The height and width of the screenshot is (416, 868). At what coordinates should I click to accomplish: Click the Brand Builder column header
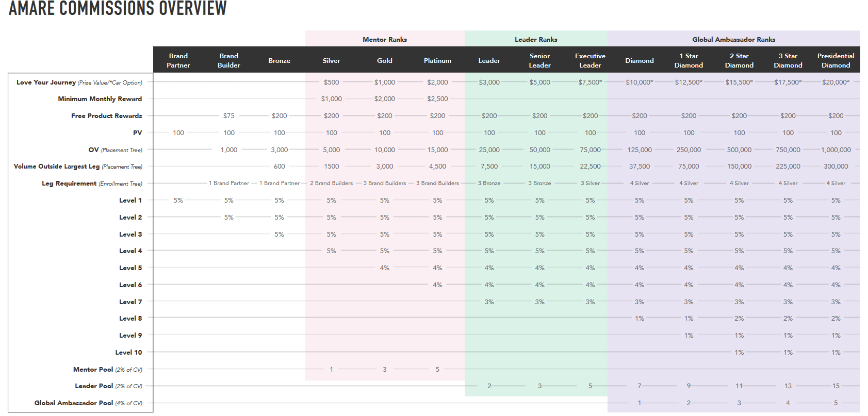tap(229, 60)
